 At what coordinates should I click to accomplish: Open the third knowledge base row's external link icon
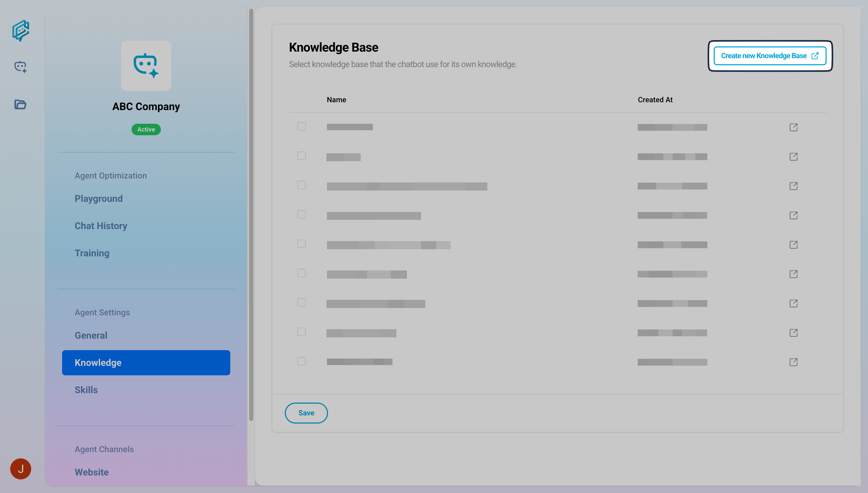[793, 186]
